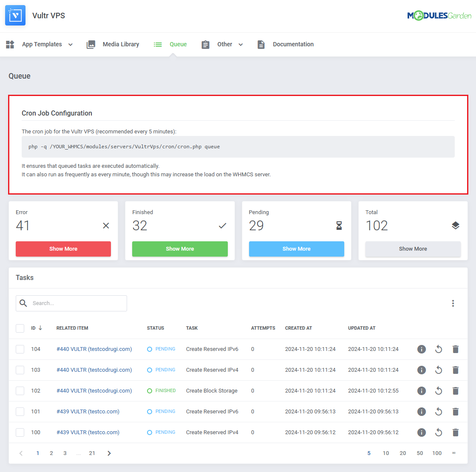Sort tasks by ID column
Viewport: 476px width, 472px height.
coord(37,328)
